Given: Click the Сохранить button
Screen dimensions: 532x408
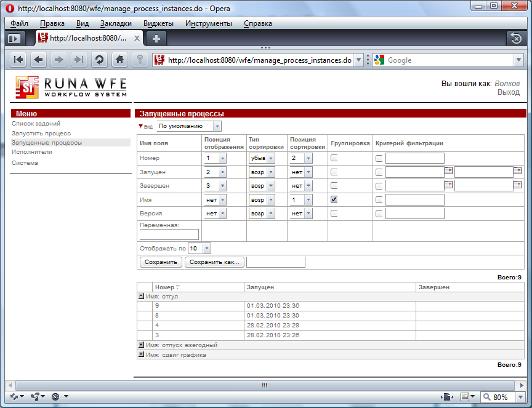Looking at the screenshot, I should point(161,262).
